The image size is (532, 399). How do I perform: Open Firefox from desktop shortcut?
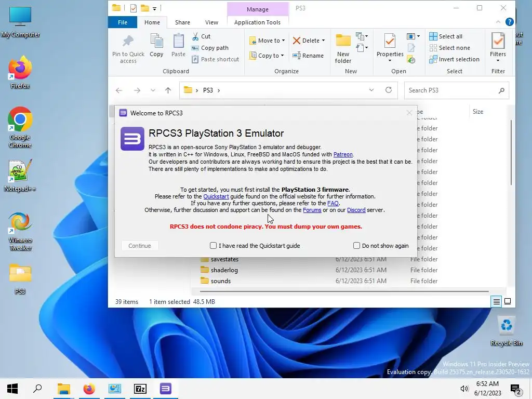[x=20, y=72]
